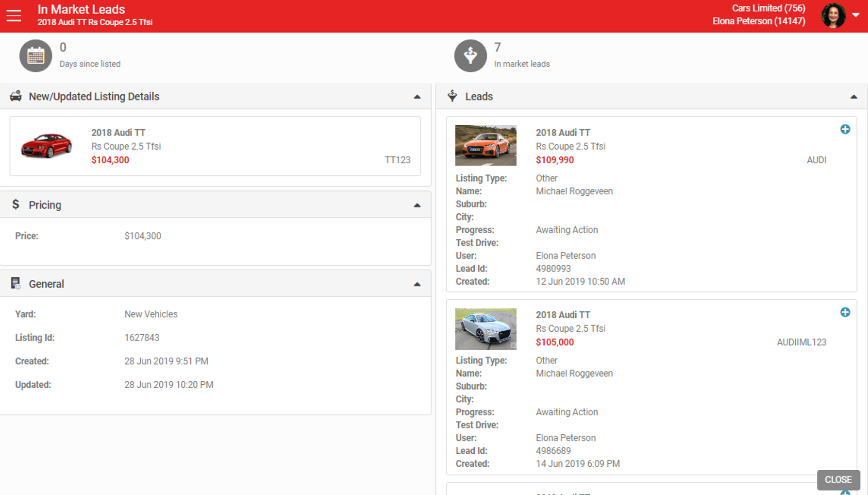
Task: Expand lead 4986689 with plus icon
Action: [845, 312]
